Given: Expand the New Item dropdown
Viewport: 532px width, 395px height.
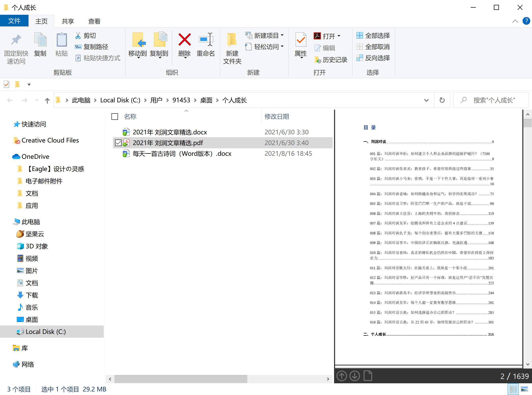Looking at the screenshot, I should click(x=282, y=35).
